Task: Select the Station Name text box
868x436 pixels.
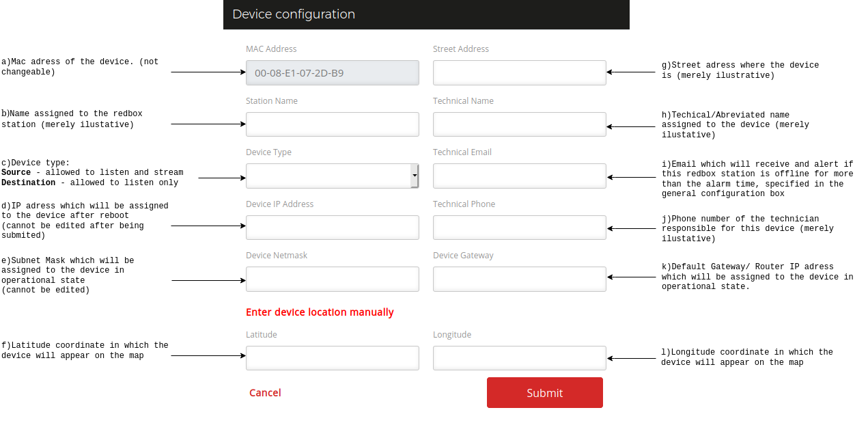Action: (x=332, y=124)
